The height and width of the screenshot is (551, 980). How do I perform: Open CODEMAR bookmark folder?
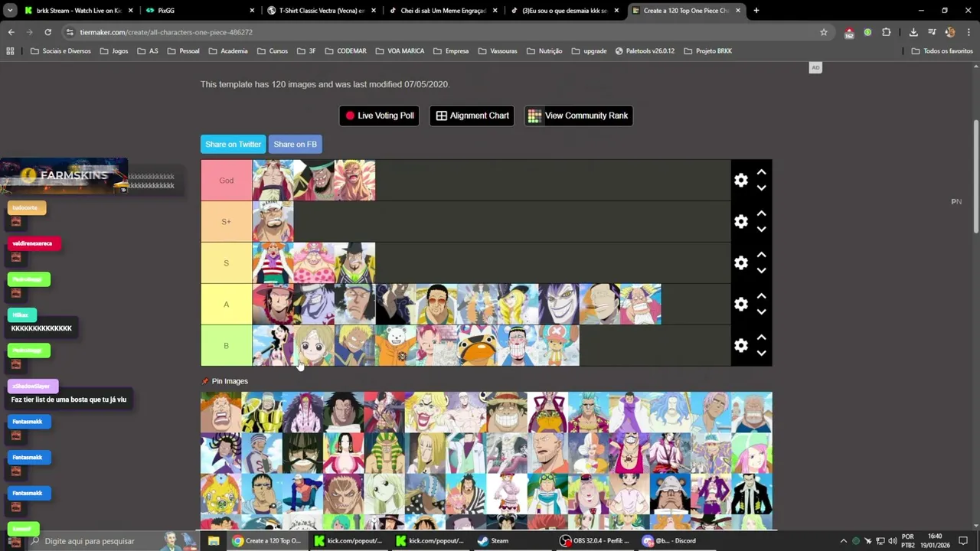click(345, 51)
